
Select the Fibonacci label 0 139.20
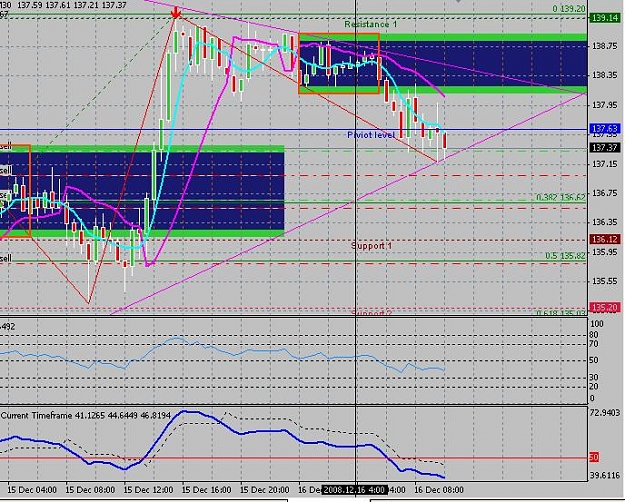[x=569, y=9]
